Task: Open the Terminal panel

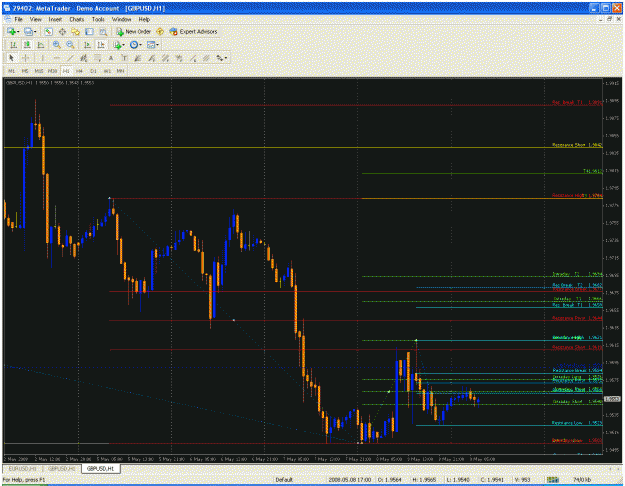Action: (89, 31)
